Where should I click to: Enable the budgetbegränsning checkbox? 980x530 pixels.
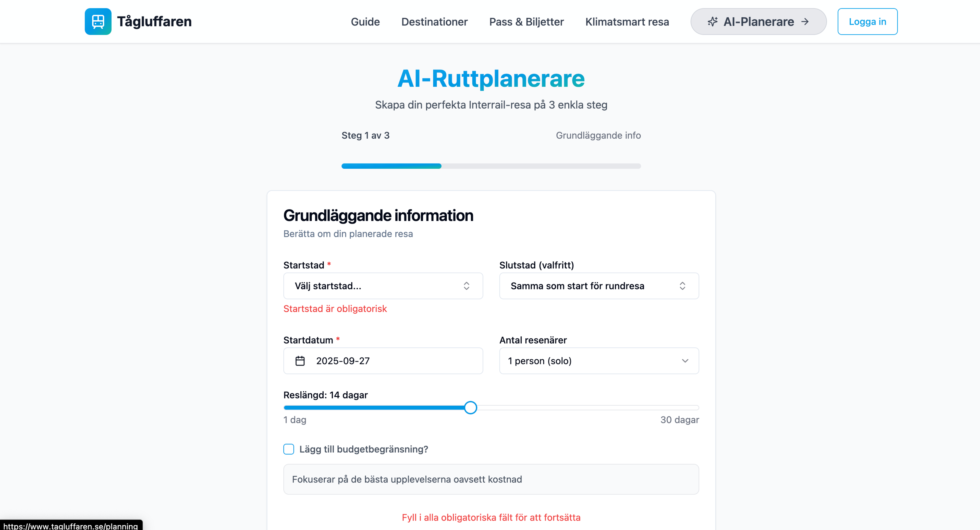[288, 449]
